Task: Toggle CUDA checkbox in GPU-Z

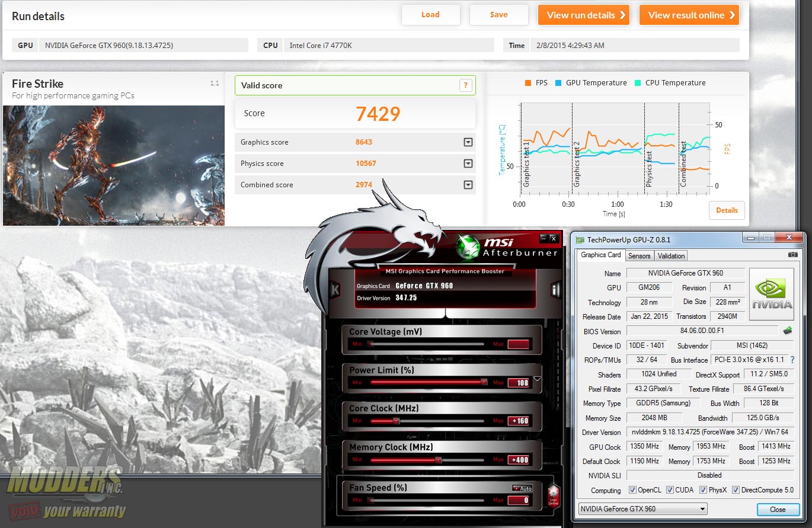Action: (670, 490)
